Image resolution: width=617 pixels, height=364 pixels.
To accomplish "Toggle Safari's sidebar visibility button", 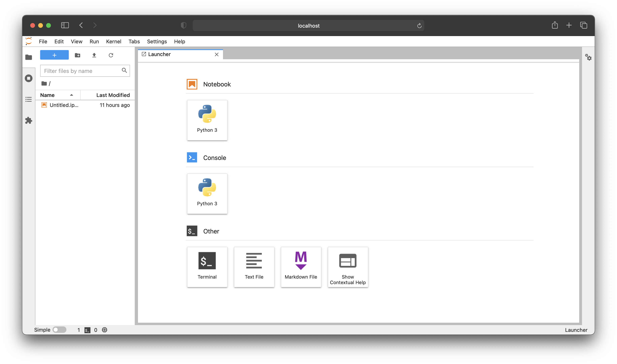I will click(65, 25).
